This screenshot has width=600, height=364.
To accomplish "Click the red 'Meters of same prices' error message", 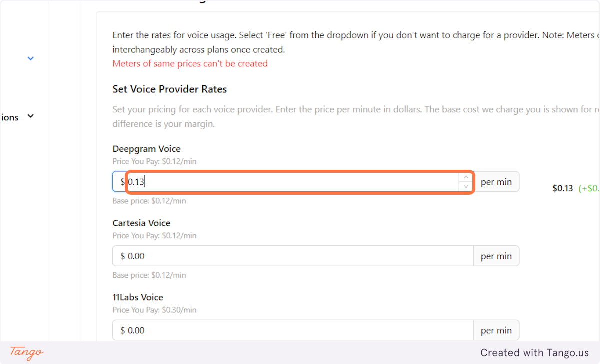I will 190,63.
